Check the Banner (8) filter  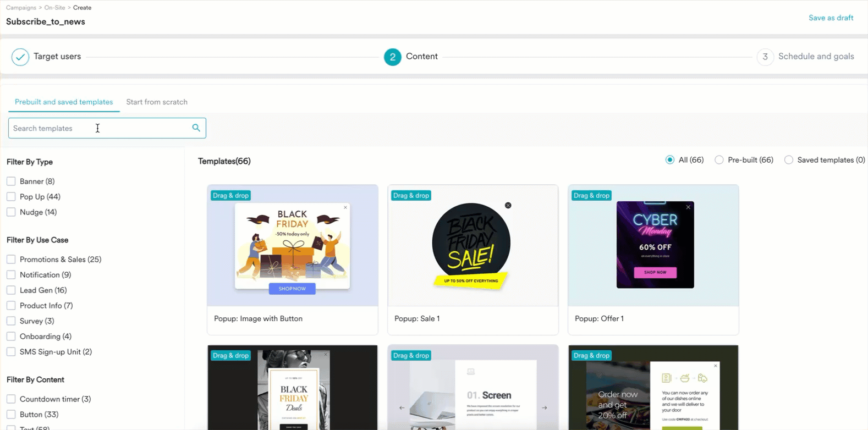pyautogui.click(x=11, y=181)
